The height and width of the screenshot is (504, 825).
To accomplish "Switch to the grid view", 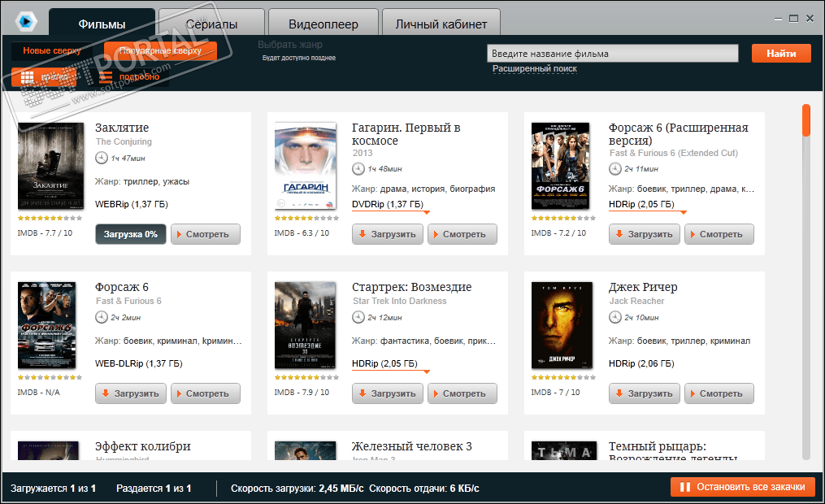I will pyautogui.click(x=44, y=77).
